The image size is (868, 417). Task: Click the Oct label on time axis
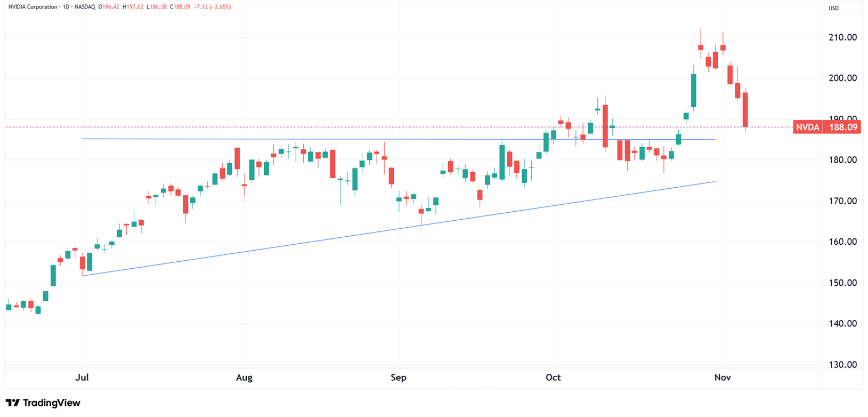[553, 378]
